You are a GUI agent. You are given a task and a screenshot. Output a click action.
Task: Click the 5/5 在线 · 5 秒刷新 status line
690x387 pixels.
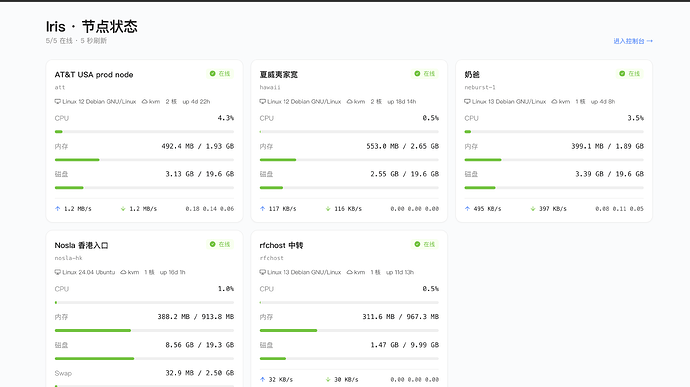(76, 41)
